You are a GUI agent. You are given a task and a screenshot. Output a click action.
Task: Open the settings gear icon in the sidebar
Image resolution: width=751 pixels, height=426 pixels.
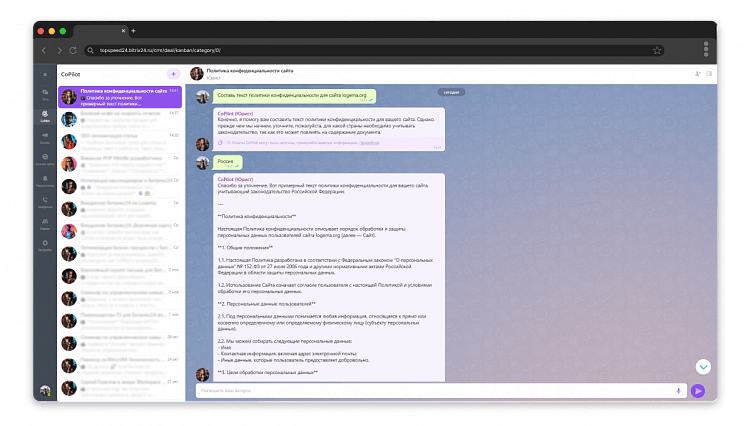click(45, 245)
